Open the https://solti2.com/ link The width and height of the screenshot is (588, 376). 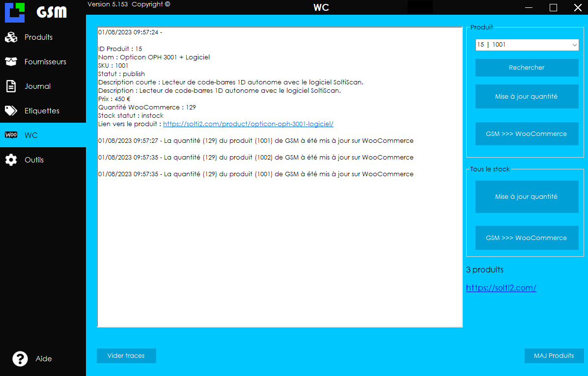(501, 288)
